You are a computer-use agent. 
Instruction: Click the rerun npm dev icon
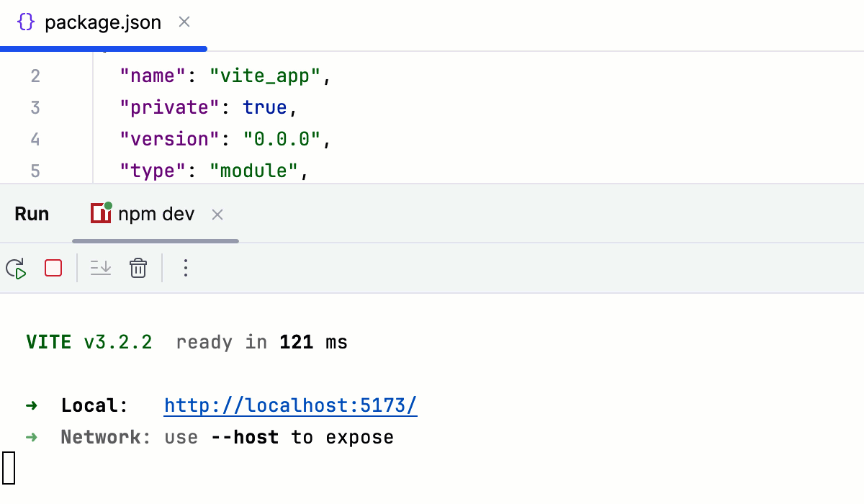pos(16,269)
